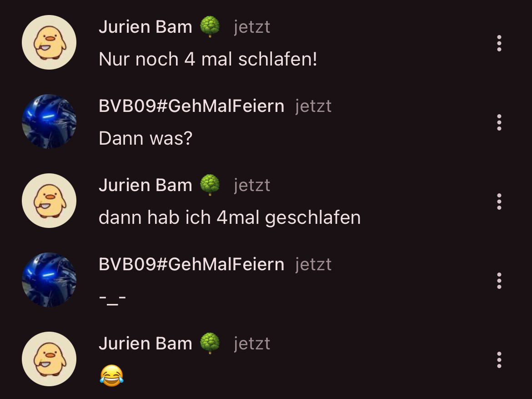Open options for "Nur noch 4 mal schlafen!" comment

pyautogui.click(x=499, y=43)
